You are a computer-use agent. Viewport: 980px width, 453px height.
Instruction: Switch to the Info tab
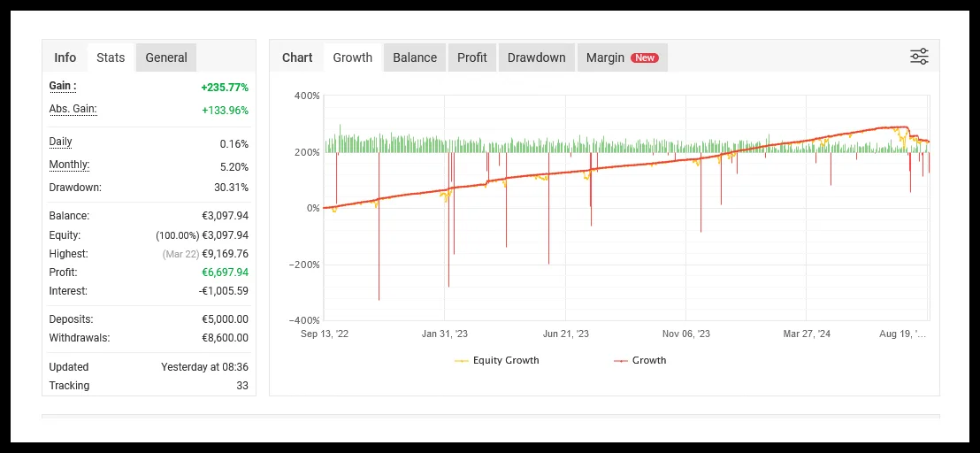[x=65, y=58]
